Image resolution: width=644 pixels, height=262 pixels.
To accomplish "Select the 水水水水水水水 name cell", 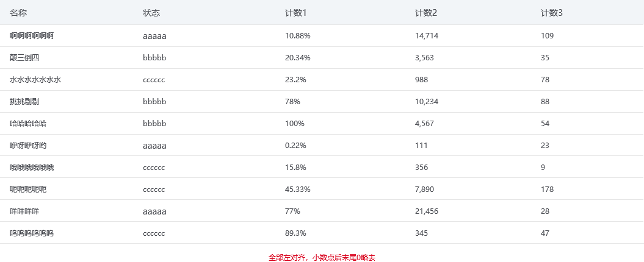I will tap(35, 80).
